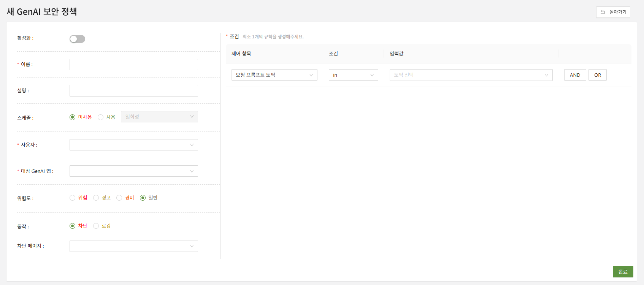Select the 로깅 action radio button

coord(96,226)
